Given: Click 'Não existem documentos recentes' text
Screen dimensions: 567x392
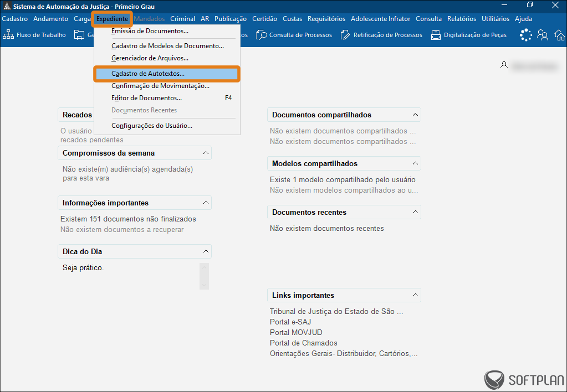Looking at the screenshot, I should [327, 228].
